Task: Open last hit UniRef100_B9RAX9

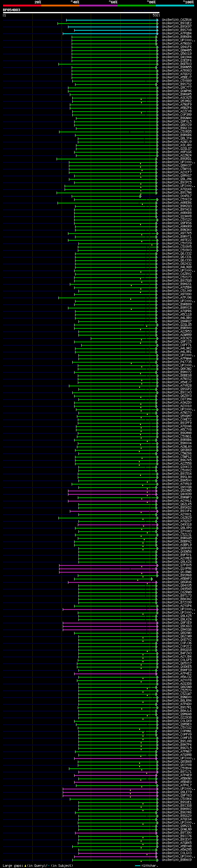Action: tap(177, 860)
